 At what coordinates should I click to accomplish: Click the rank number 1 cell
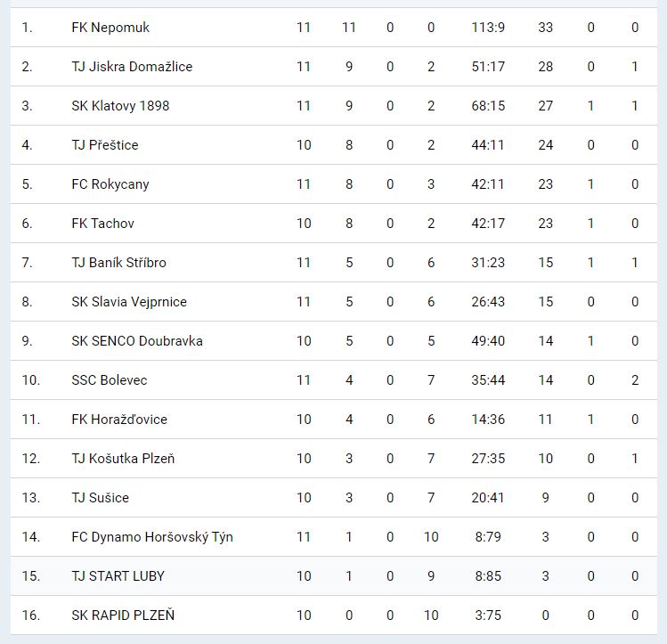(x=27, y=28)
